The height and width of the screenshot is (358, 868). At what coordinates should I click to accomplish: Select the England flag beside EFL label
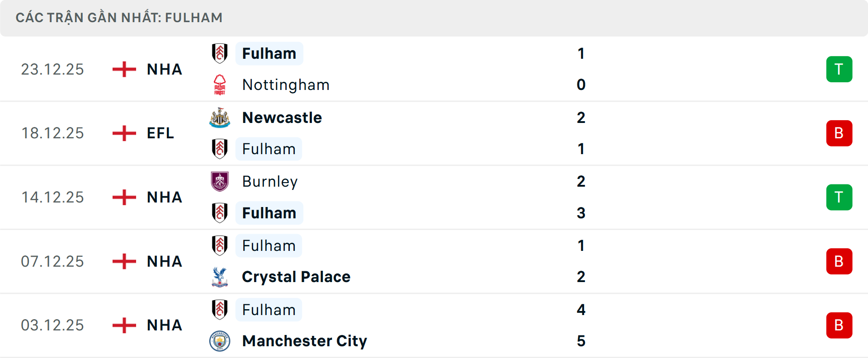click(x=123, y=133)
